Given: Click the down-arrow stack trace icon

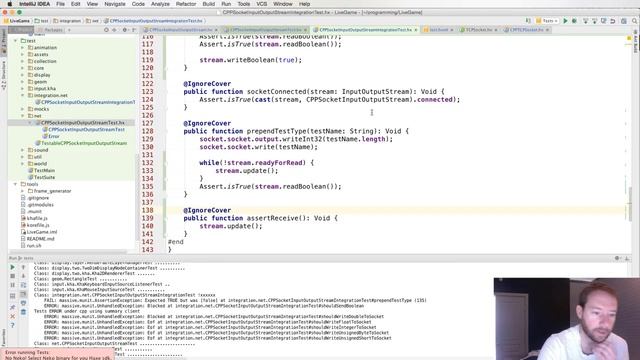Looking at the screenshot, I should click(23, 276).
